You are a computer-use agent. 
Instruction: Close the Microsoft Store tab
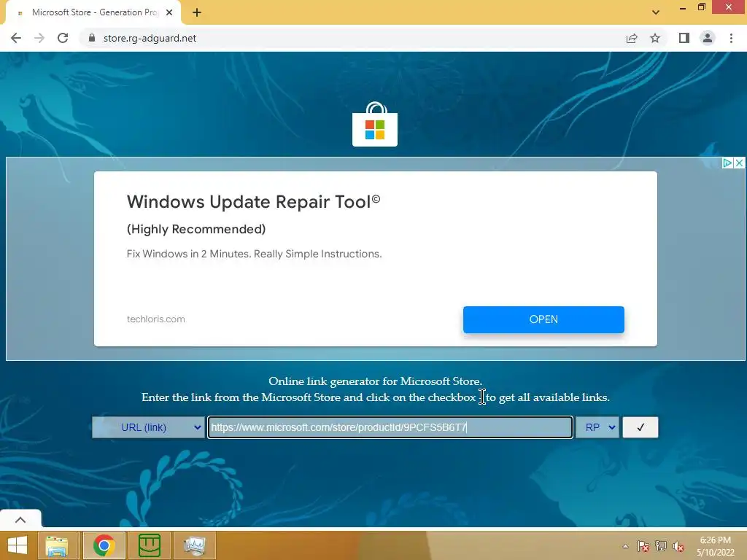coord(169,12)
